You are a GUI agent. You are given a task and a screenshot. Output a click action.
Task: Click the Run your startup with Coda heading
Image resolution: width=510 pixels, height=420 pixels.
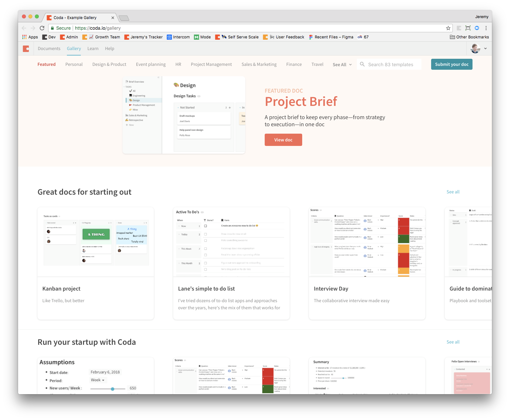tap(87, 342)
